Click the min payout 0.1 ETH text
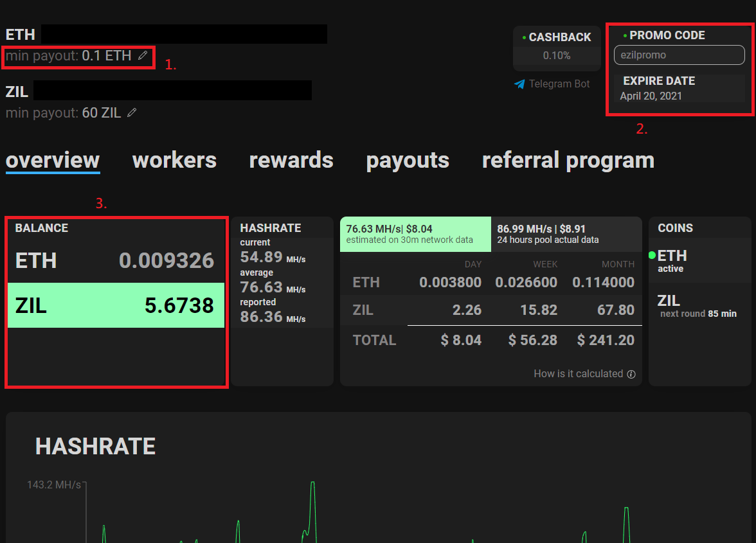756x543 pixels. pos(68,56)
